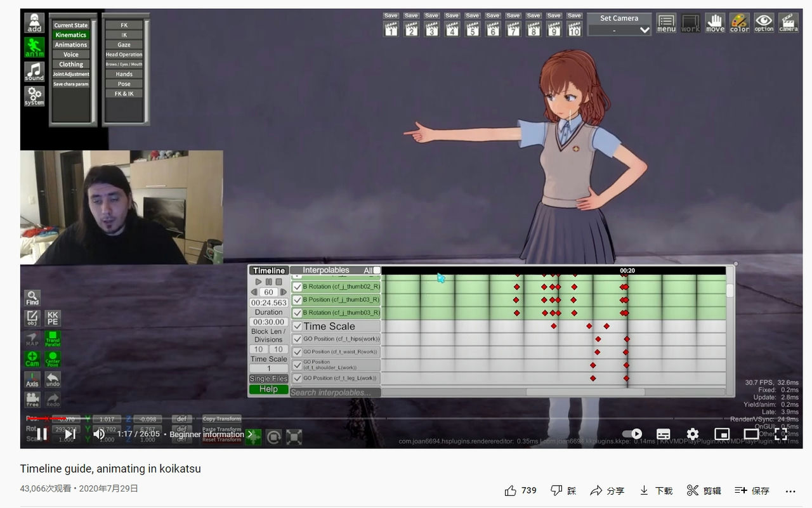Toggle the Cam button on
Image resolution: width=812 pixels, height=508 pixels.
[x=32, y=360]
